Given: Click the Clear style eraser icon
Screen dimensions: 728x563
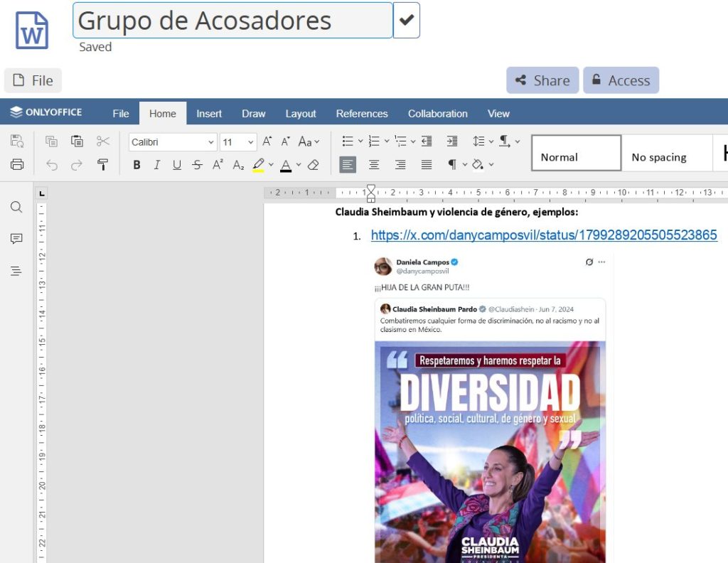Looking at the screenshot, I should pos(313,165).
